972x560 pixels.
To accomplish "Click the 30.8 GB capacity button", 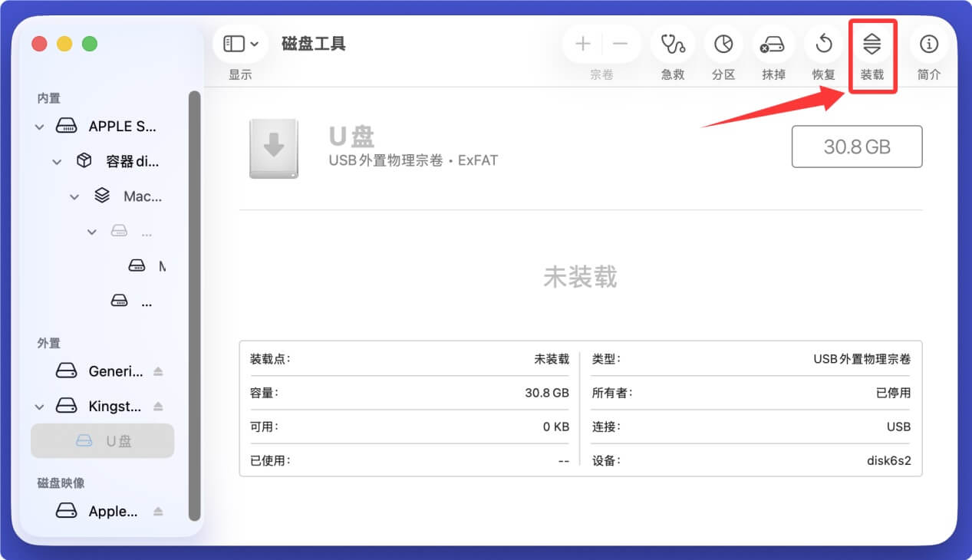I will pyautogui.click(x=856, y=147).
